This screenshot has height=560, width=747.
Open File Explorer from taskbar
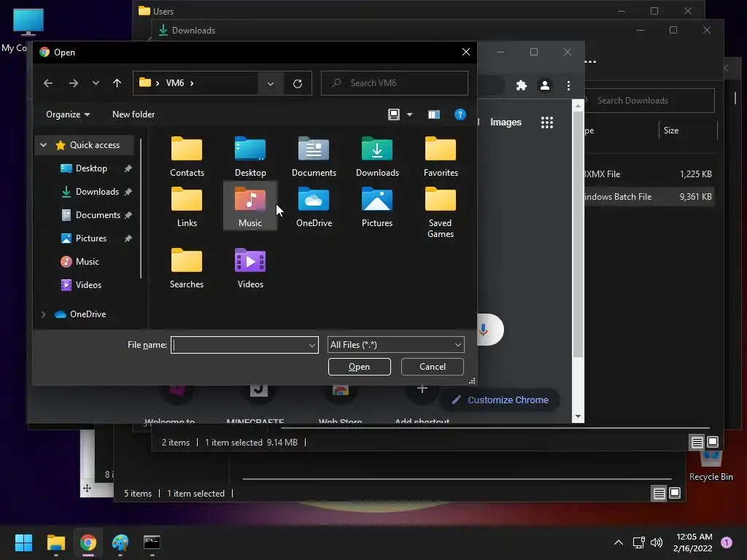pos(56,542)
